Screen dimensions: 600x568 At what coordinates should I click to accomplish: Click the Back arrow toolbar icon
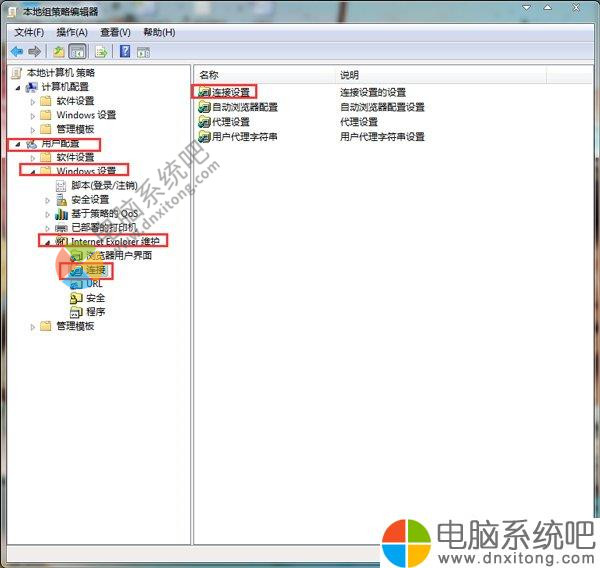pyautogui.click(x=16, y=51)
